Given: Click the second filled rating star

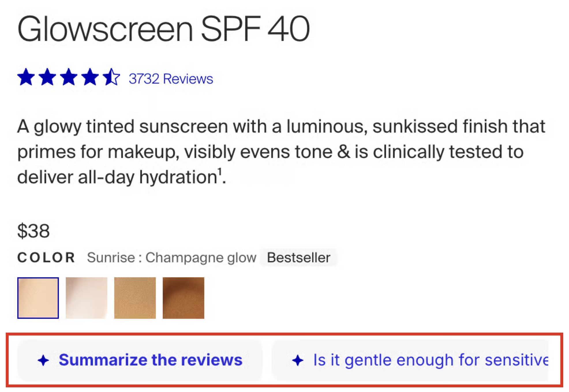Looking at the screenshot, I should [48, 77].
